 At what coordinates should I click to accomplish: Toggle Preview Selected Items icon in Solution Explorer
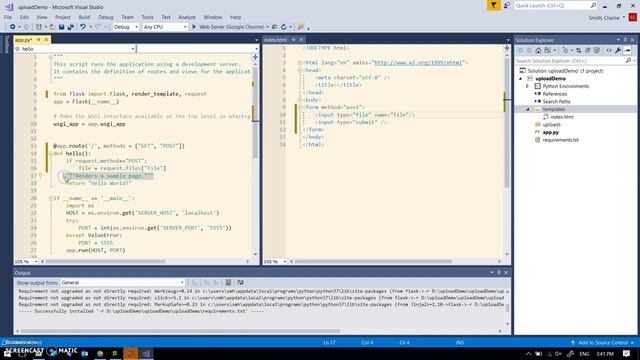pyautogui.click(x=627, y=50)
